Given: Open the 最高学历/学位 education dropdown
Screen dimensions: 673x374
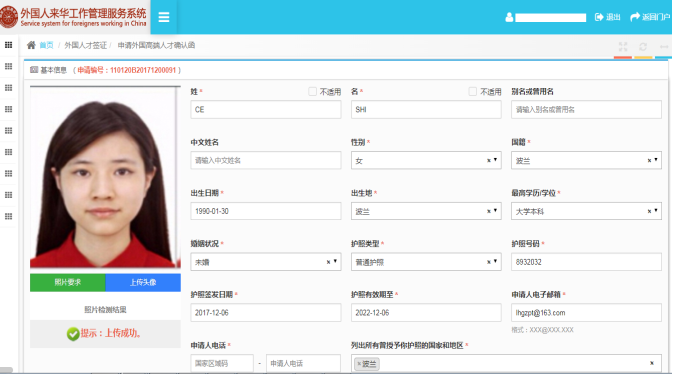Looking at the screenshot, I should [586, 211].
